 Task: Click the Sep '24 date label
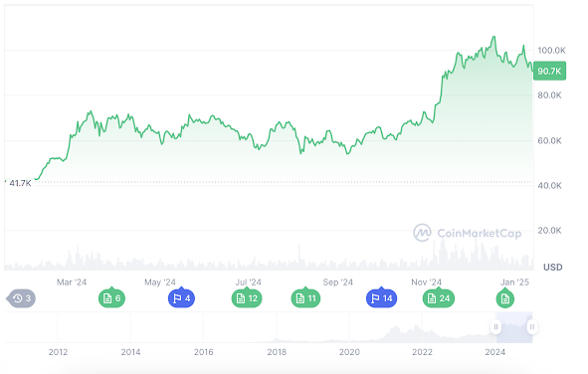pyautogui.click(x=338, y=282)
